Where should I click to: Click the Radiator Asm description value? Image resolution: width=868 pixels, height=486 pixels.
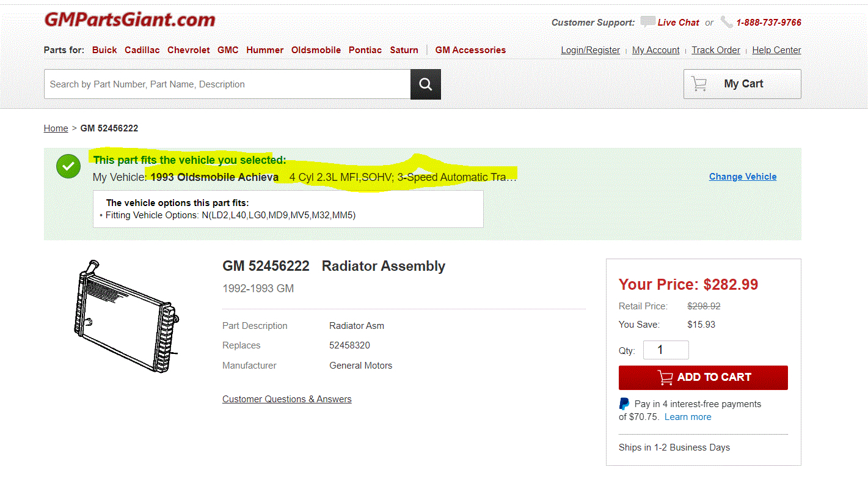pyautogui.click(x=357, y=326)
